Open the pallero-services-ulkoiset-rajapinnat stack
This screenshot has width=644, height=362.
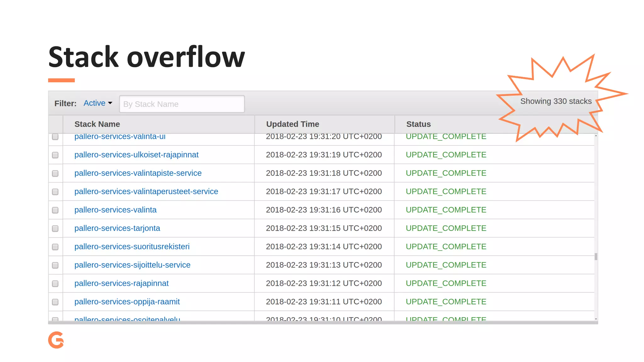click(x=136, y=155)
